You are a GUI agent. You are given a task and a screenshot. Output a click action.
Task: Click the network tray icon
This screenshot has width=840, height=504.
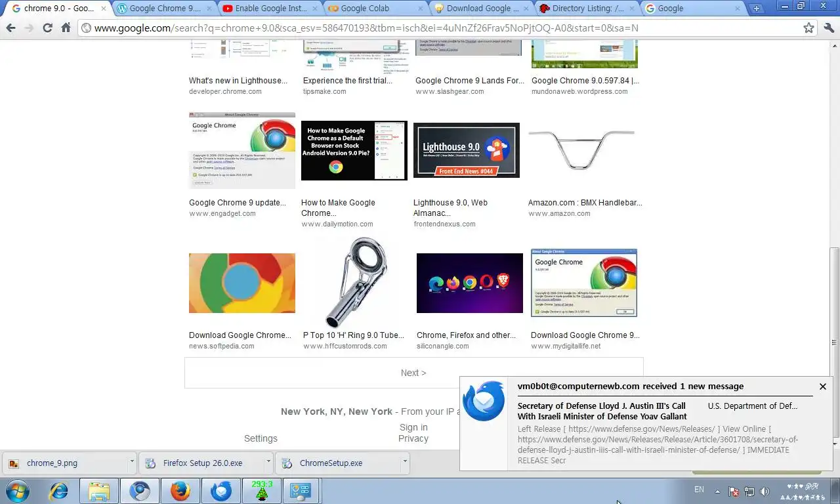point(749,492)
